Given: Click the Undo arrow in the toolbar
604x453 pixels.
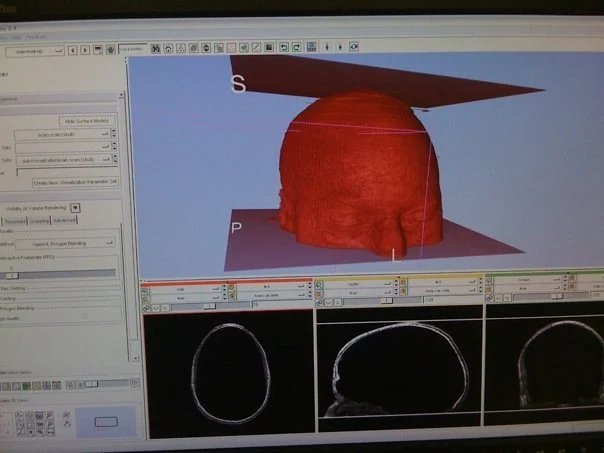Looking at the screenshot, I should tap(284, 47).
